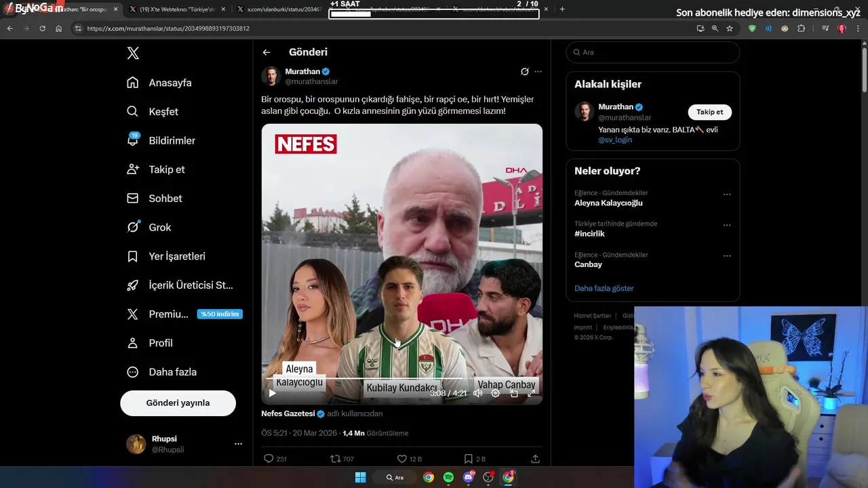Viewport: 868px width, 488px height.
Task: Open options for Canbay trend
Action: click(x=727, y=256)
